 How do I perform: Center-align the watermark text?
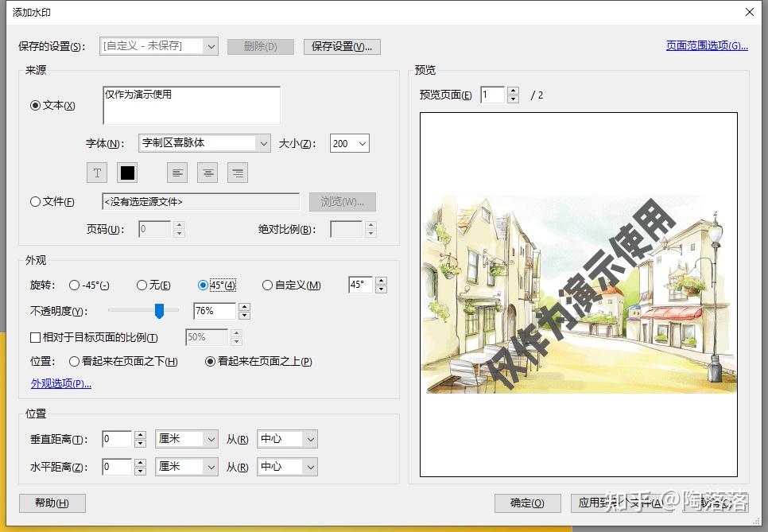[x=208, y=173]
